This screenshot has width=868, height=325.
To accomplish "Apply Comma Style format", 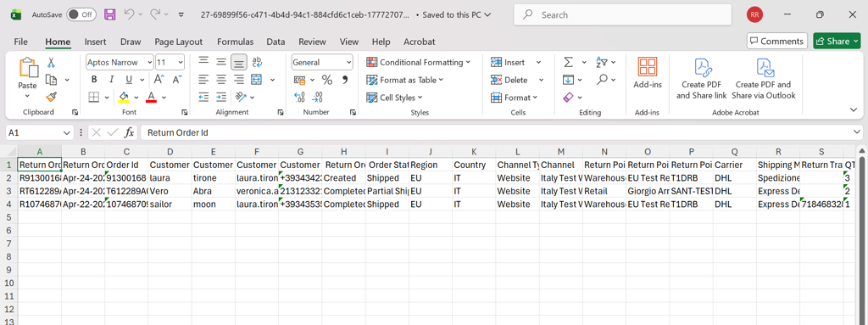I will click(345, 80).
